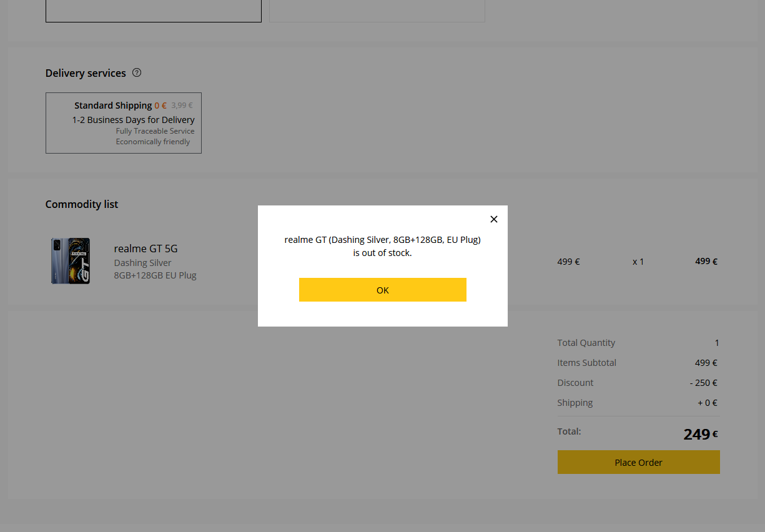Click the Discount label
The height and width of the screenshot is (532, 765).
point(576,383)
